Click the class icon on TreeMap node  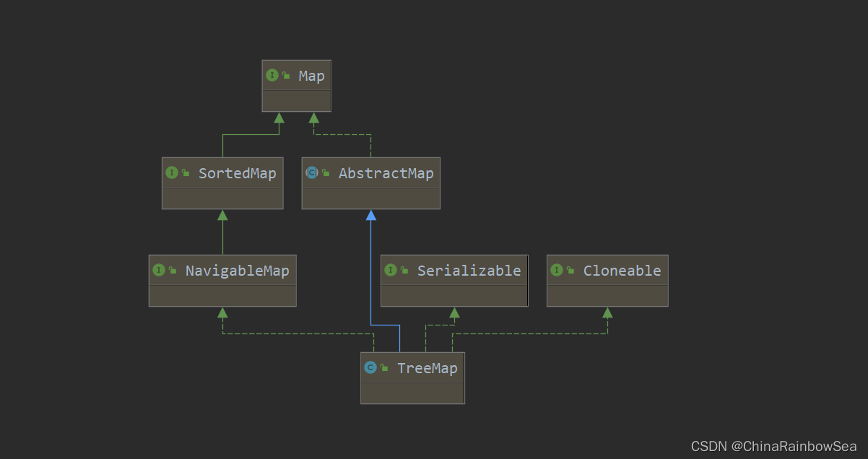point(370,367)
